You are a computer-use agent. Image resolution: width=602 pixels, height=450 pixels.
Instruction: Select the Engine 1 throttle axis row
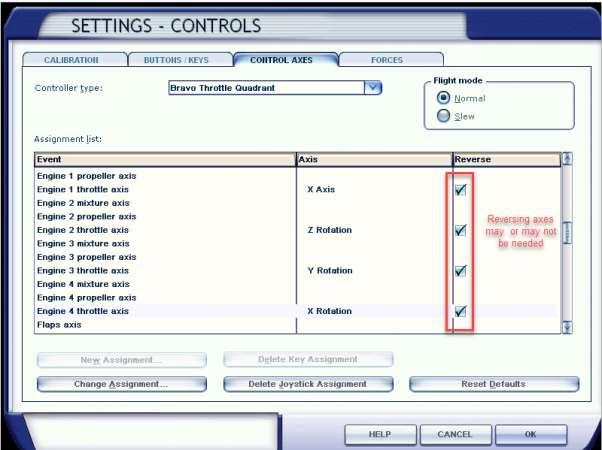coord(296,189)
